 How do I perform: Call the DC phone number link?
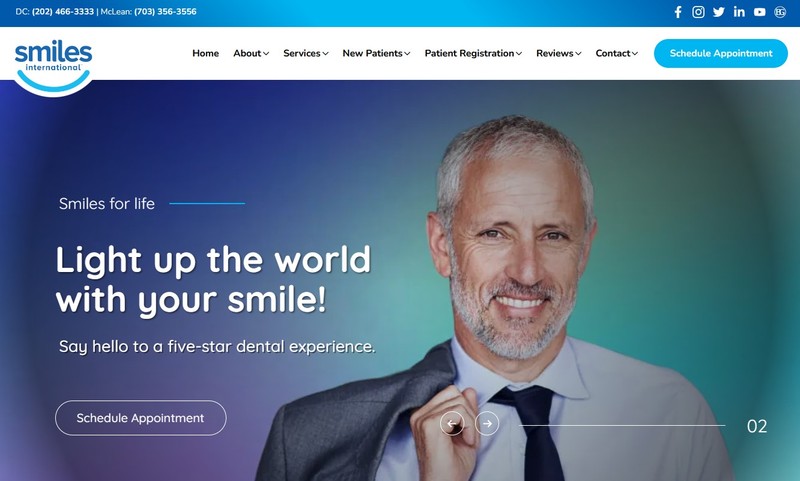[x=63, y=11]
